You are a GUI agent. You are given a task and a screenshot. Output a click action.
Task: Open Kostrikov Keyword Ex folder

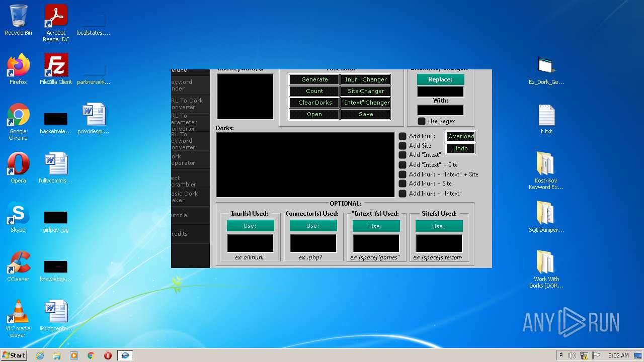(546, 171)
